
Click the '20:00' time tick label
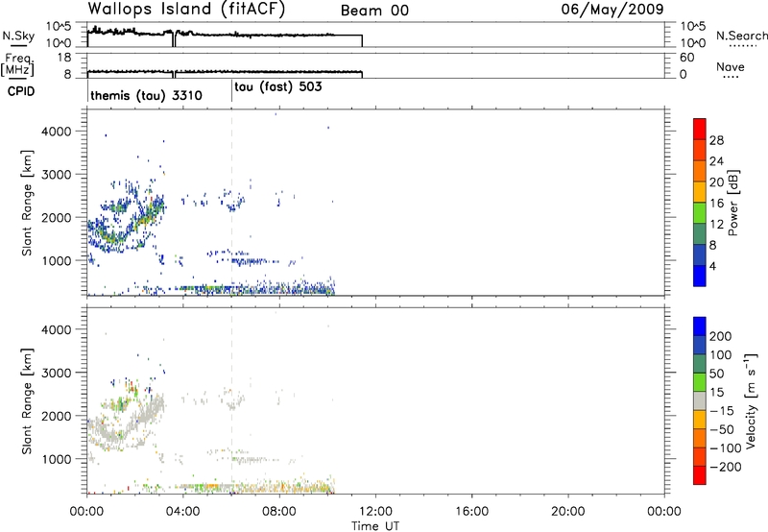[568, 512]
